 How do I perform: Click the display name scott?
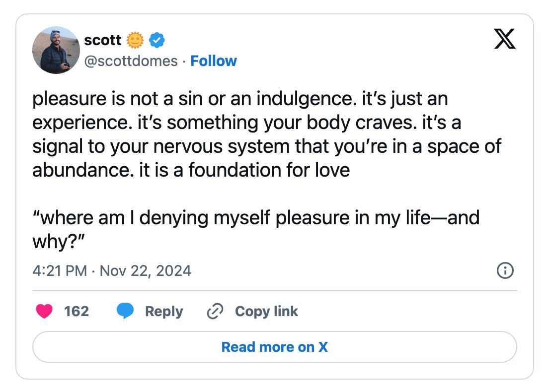[x=103, y=40]
